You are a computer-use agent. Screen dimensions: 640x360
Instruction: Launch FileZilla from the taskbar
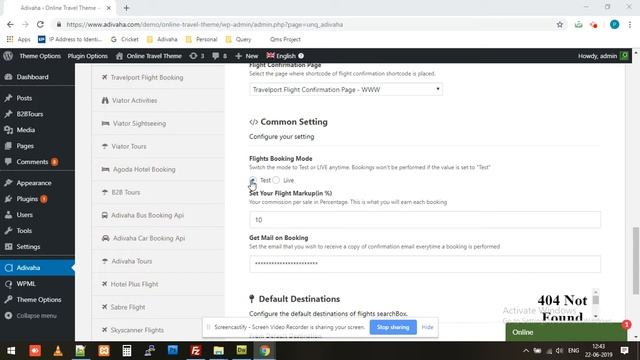tap(196, 351)
